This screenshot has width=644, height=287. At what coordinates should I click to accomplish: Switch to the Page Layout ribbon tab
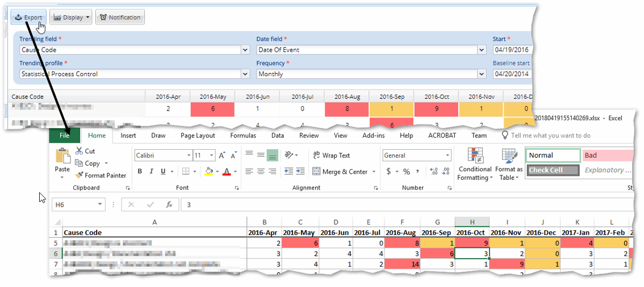[x=198, y=136]
